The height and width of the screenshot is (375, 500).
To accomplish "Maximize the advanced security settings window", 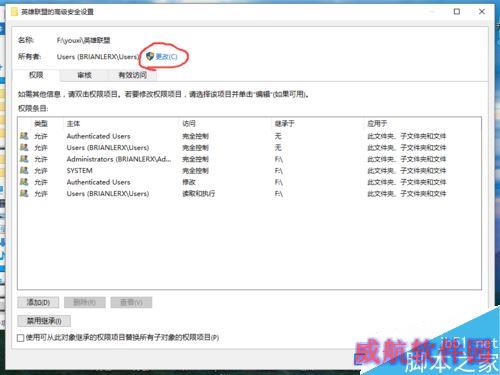I will pyautogui.click(x=457, y=12).
